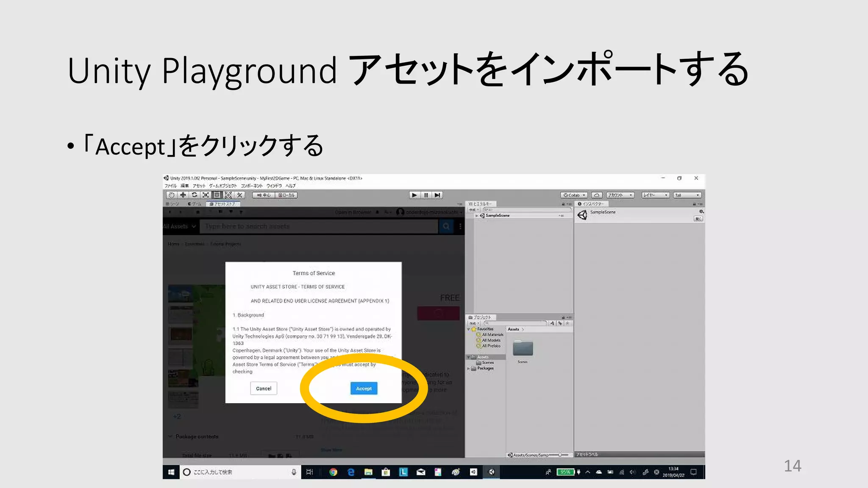Click the File Explorer taskbar icon
Screen dimensions: 868x488
368,472
